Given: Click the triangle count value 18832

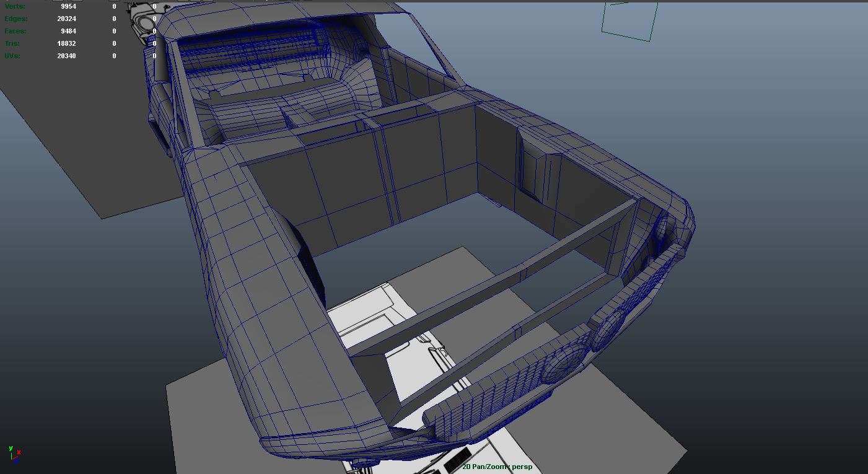Looking at the screenshot, I should click(x=66, y=43).
